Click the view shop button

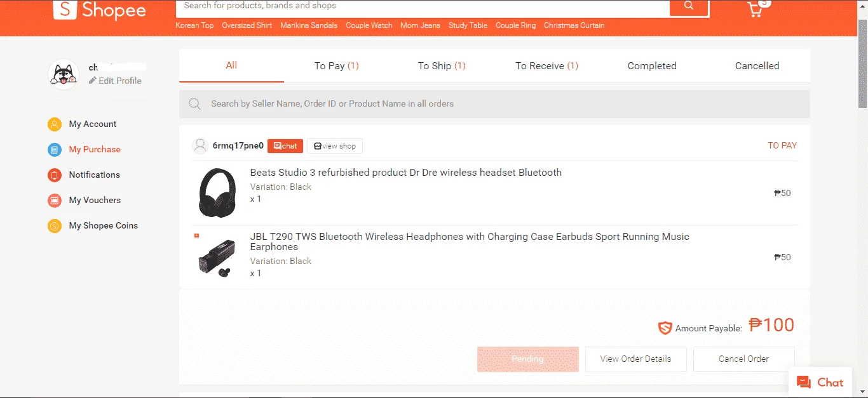click(335, 146)
